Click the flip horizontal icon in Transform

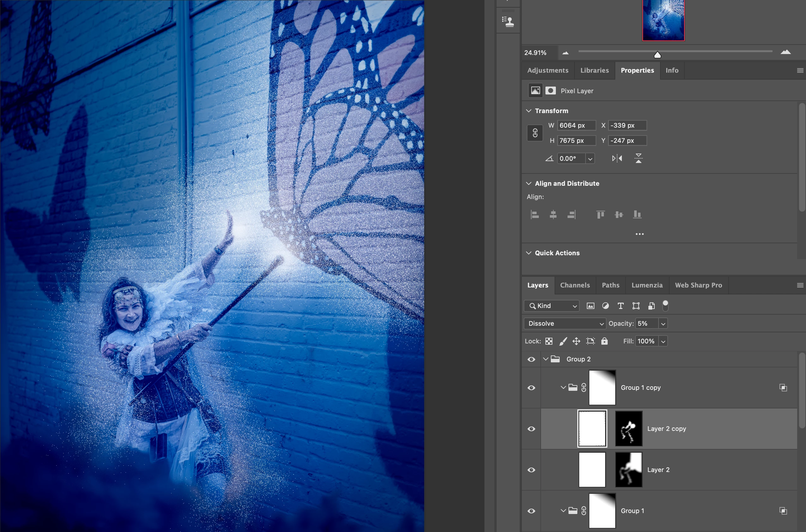[617, 159]
